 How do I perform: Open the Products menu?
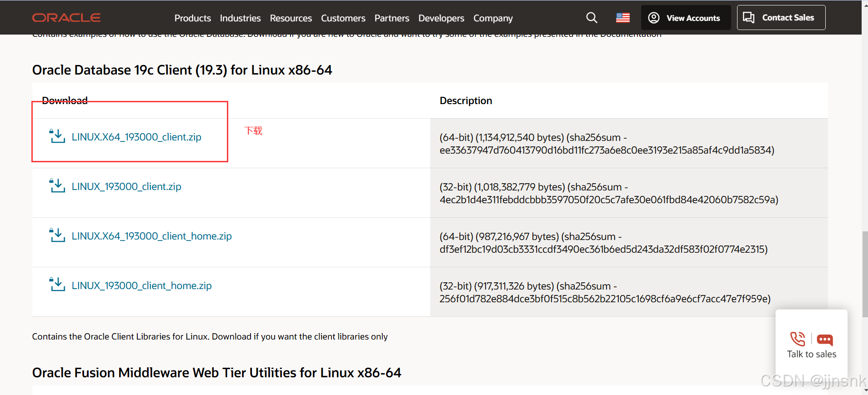(x=192, y=18)
